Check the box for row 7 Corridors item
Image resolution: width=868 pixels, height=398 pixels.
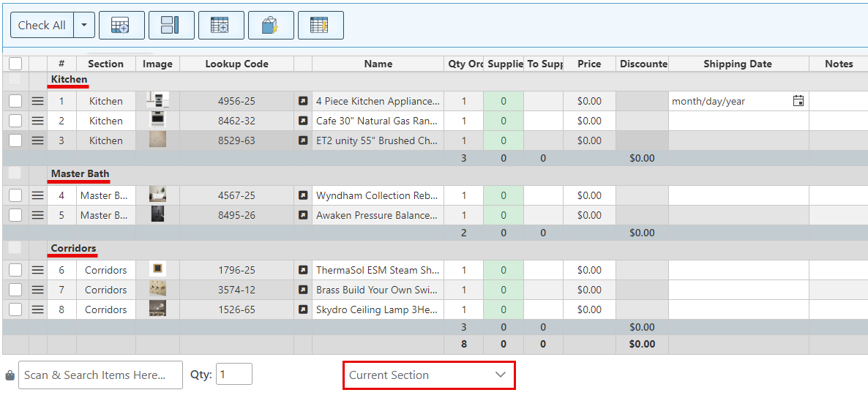[x=15, y=290]
